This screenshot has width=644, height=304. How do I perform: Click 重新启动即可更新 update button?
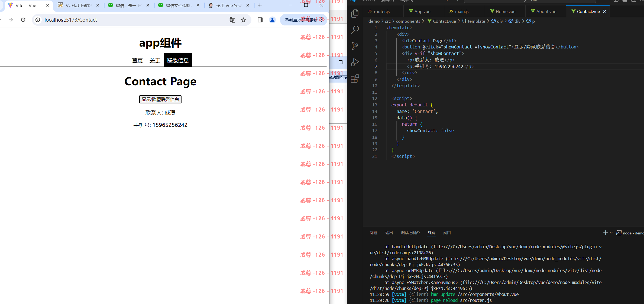(x=301, y=20)
